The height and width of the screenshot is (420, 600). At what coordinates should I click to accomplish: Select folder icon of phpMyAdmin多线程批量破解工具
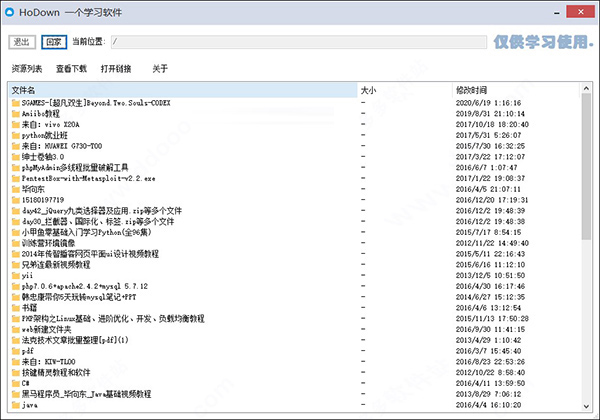16,168
